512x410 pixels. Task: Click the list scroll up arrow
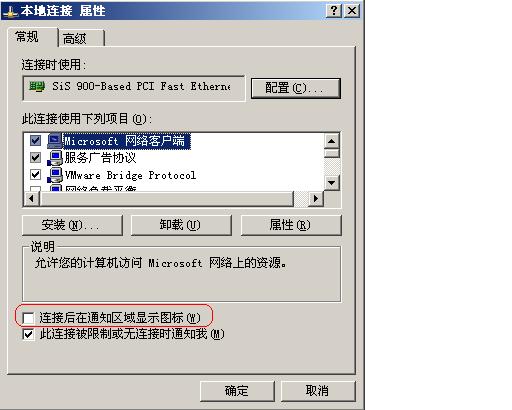click(x=332, y=141)
